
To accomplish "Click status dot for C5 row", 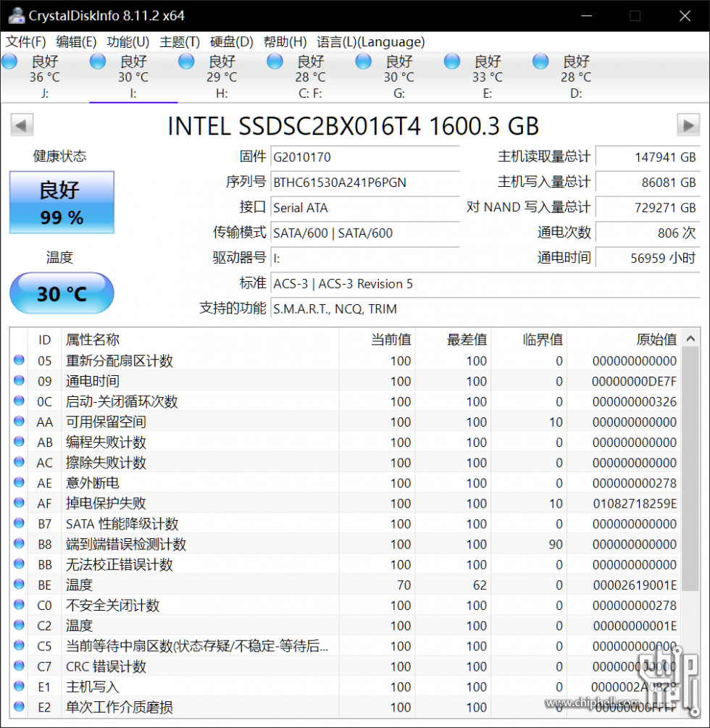I will coord(19,645).
